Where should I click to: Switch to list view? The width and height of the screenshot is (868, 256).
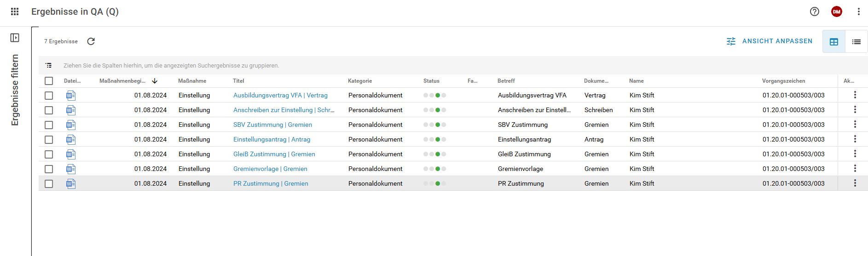tap(856, 42)
